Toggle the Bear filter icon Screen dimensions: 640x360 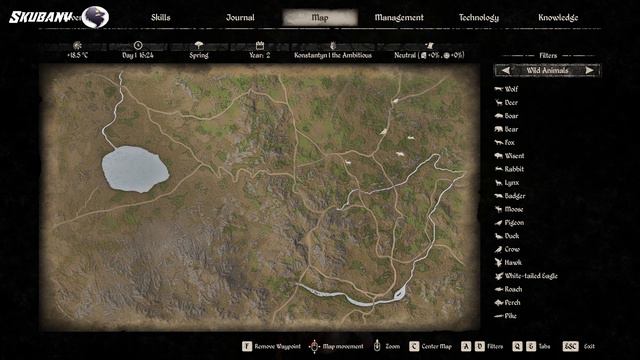click(498, 129)
